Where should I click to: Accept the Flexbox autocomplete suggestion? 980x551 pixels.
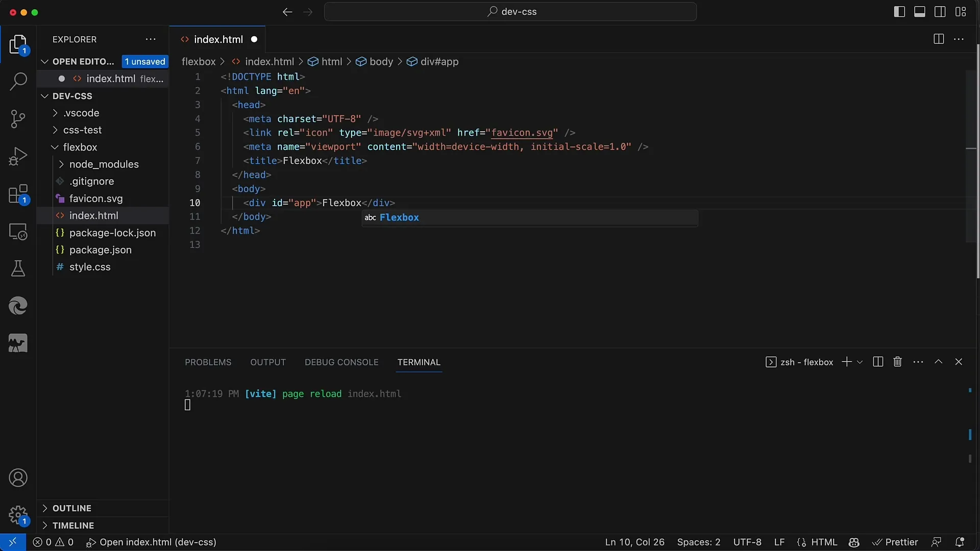[530, 218]
